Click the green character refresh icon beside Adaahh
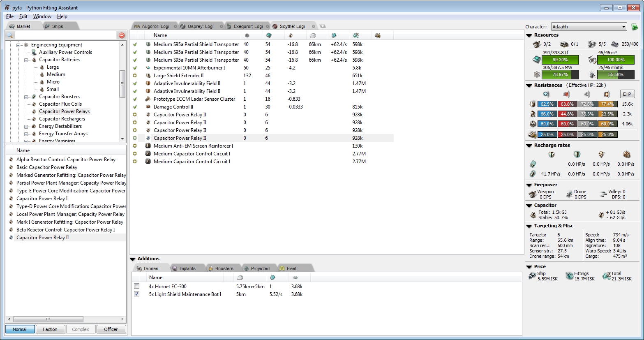The width and height of the screenshot is (644, 340). click(635, 27)
